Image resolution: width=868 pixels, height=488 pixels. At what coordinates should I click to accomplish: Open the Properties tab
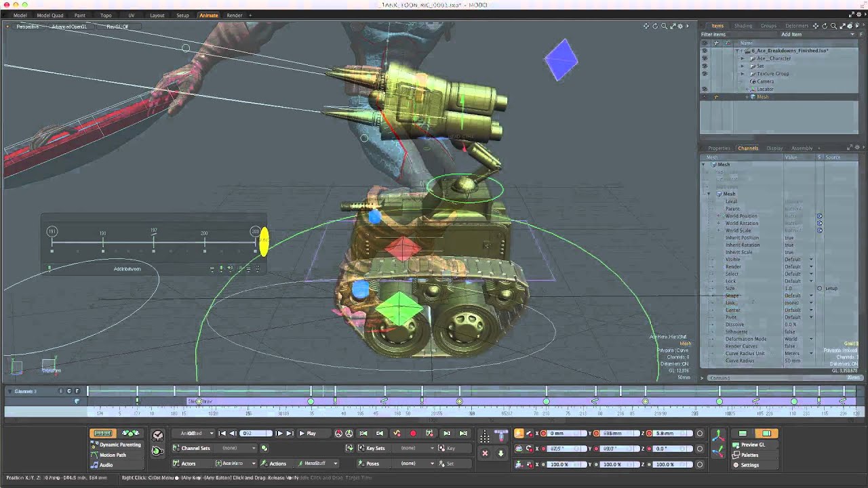coord(719,148)
